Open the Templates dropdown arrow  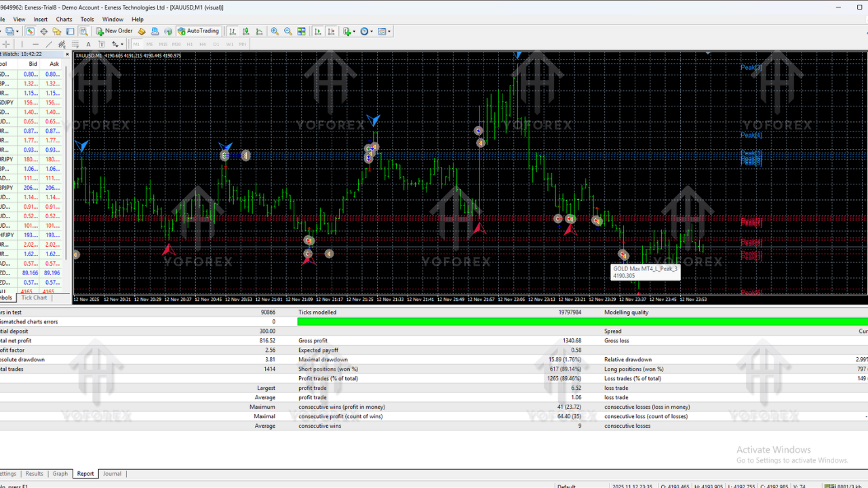[389, 31]
